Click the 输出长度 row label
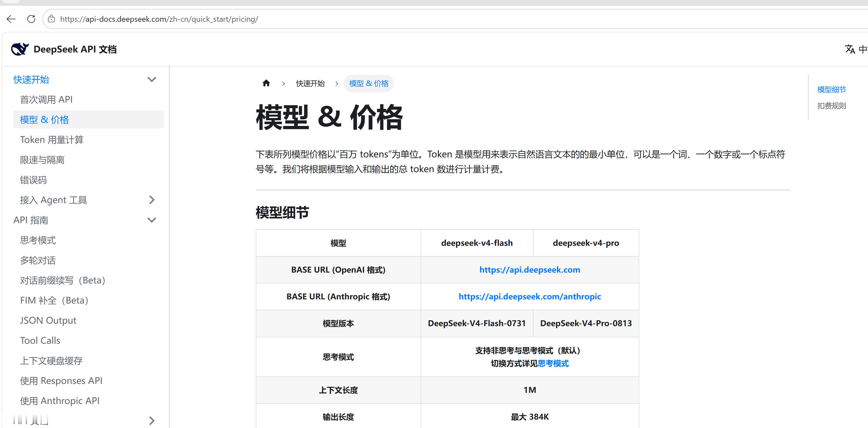The image size is (868, 428). click(338, 417)
